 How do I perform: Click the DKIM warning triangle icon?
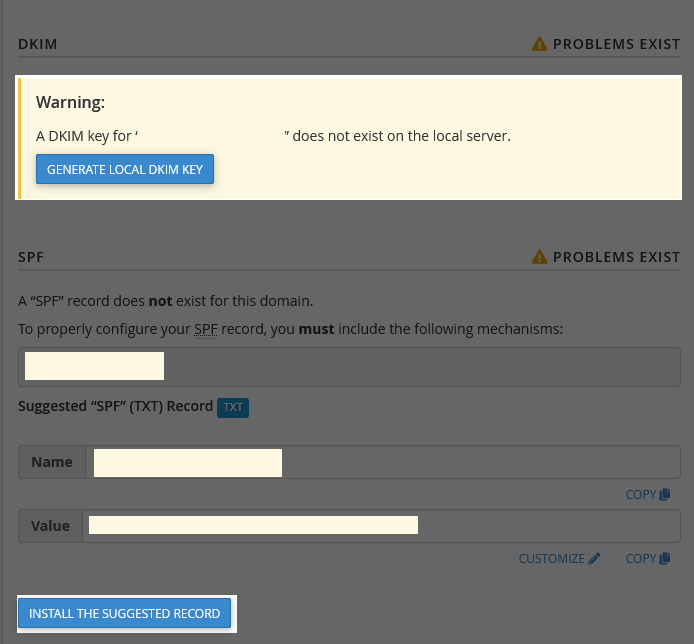(540, 44)
